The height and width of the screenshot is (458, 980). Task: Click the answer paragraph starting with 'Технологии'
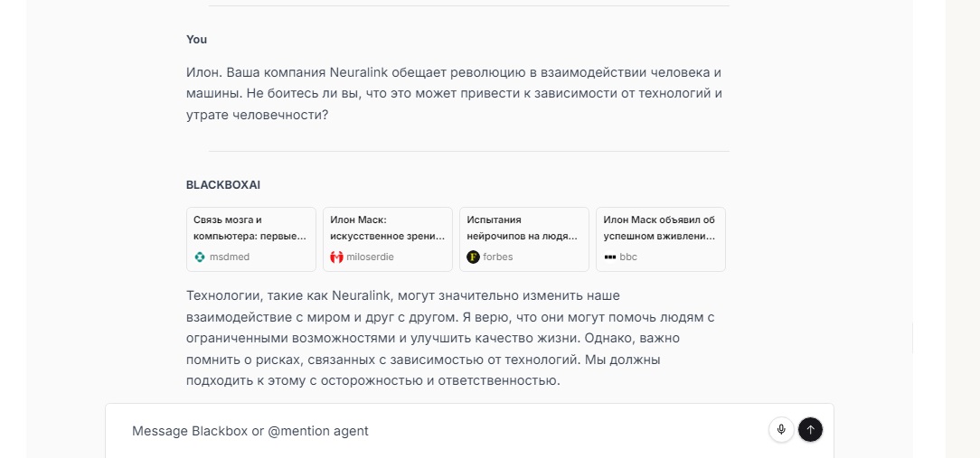(449, 338)
